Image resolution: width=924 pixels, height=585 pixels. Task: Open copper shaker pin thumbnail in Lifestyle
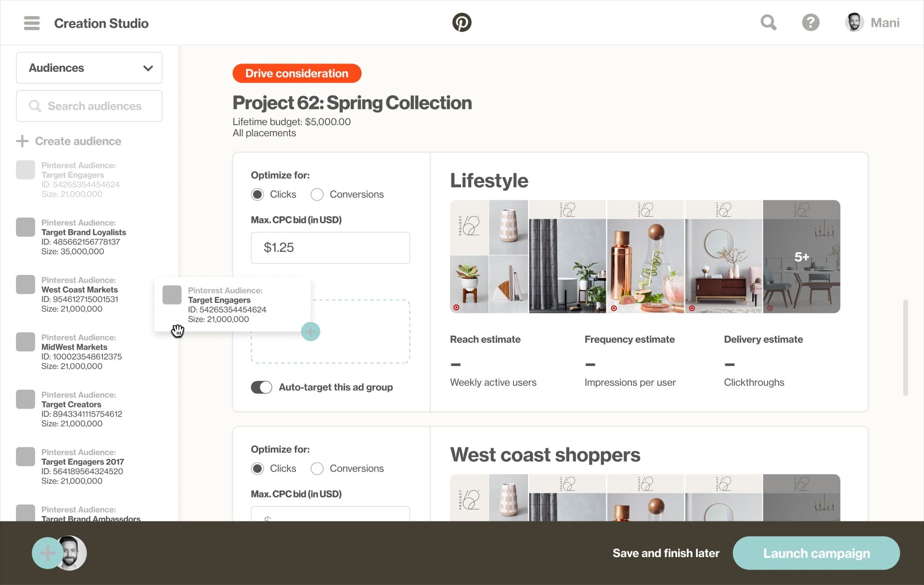coord(645,257)
